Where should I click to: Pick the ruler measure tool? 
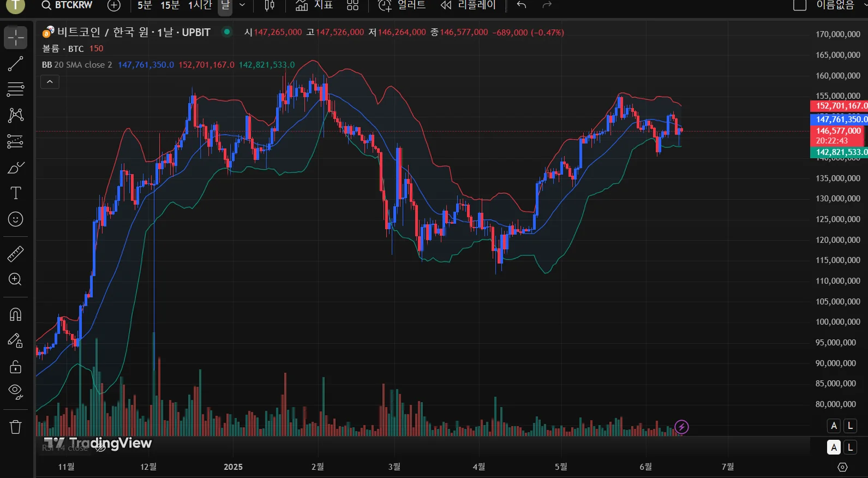pyautogui.click(x=15, y=254)
